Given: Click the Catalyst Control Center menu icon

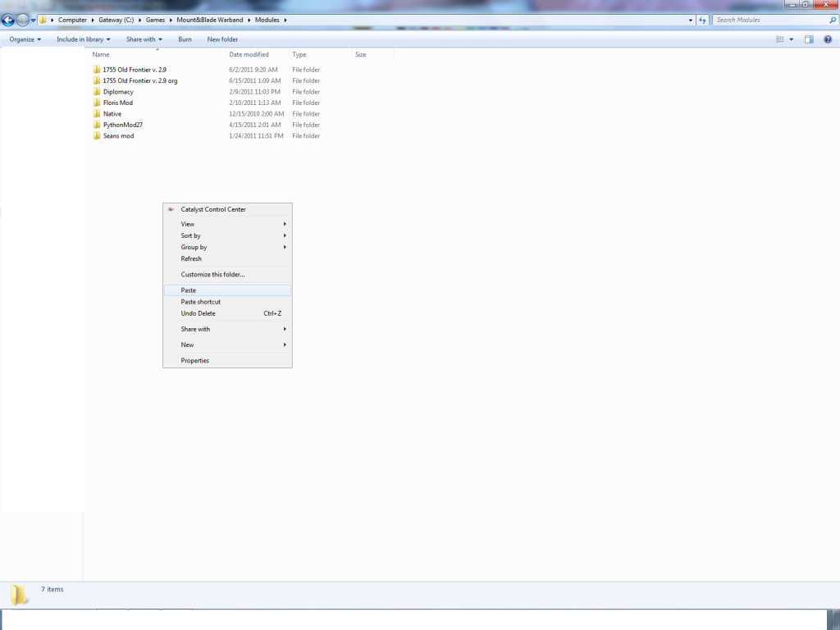Looking at the screenshot, I should coord(171,210).
